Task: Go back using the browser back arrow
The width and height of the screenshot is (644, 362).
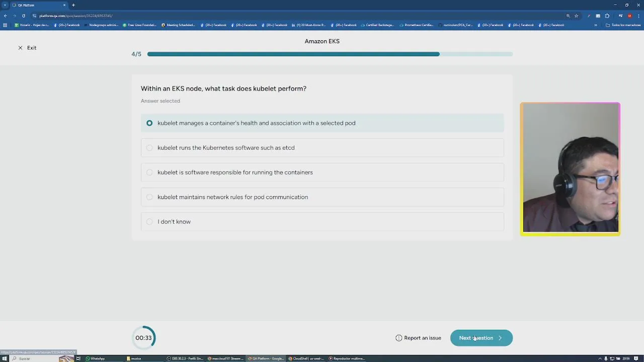Action: 6,16
